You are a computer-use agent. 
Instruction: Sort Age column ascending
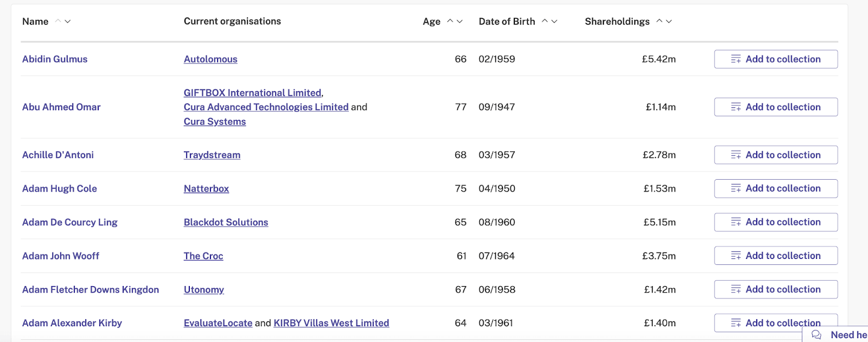click(450, 21)
